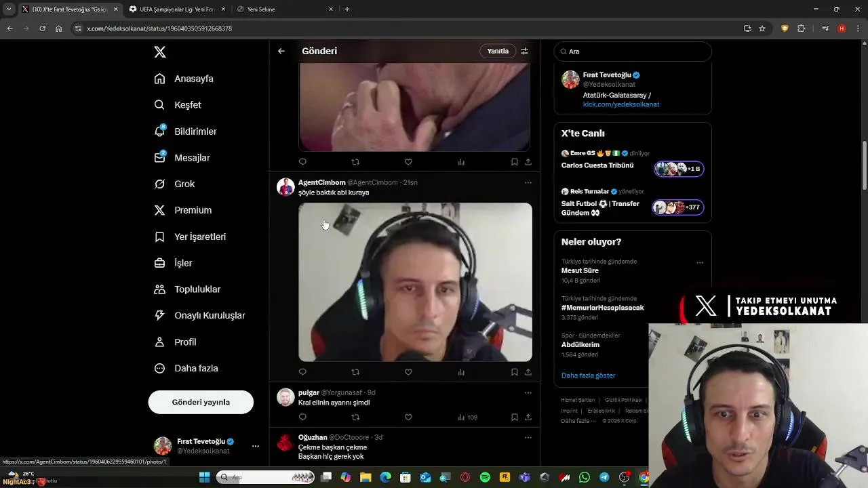
Task: Switch to Yeni Sekme tab
Action: pyautogui.click(x=285, y=9)
